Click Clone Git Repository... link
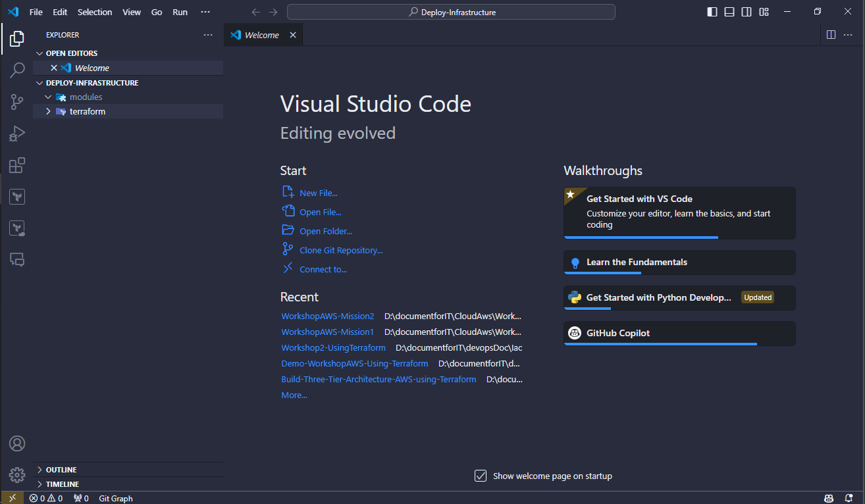 (x=341, y=250)
